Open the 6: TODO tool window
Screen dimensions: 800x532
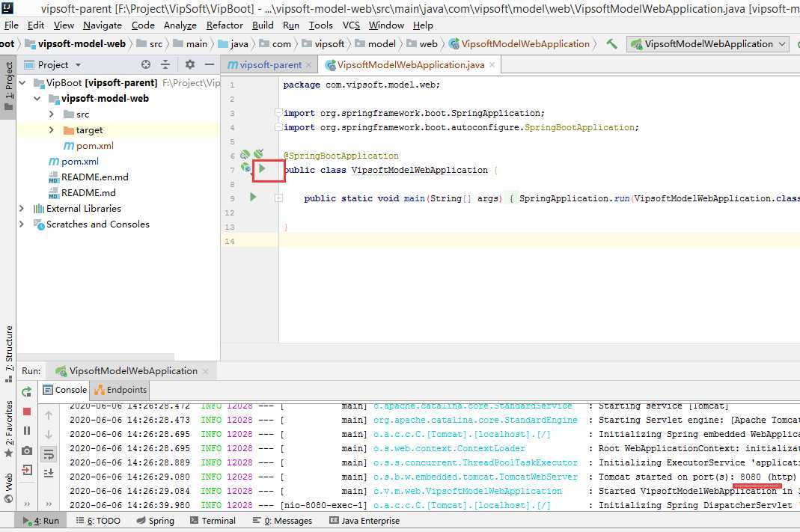(98, 521)
